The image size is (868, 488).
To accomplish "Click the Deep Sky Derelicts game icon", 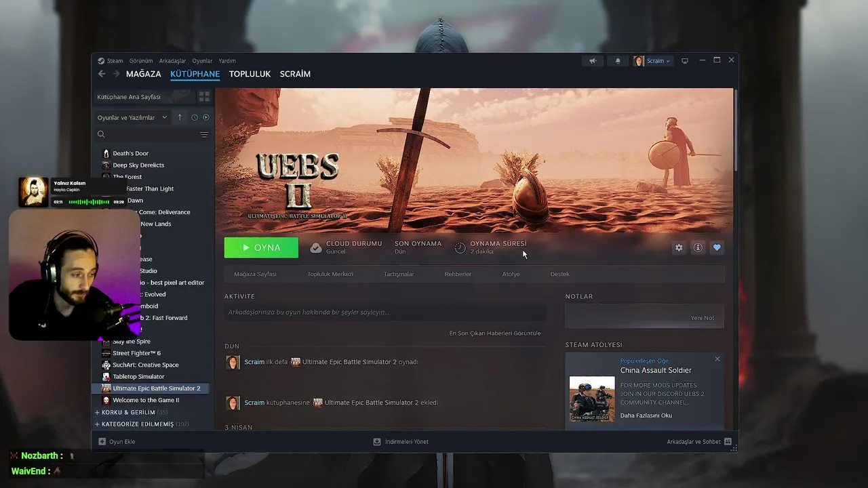I will 106,165.
